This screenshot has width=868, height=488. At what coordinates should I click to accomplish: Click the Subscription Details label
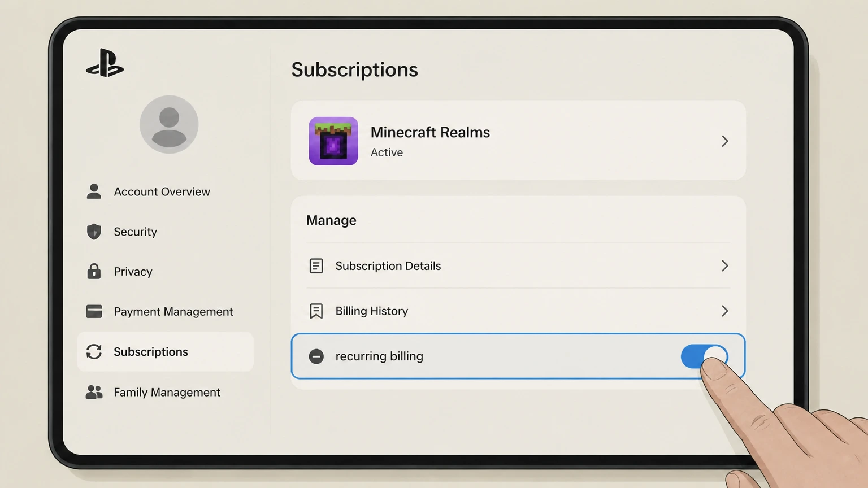(388, 266)
